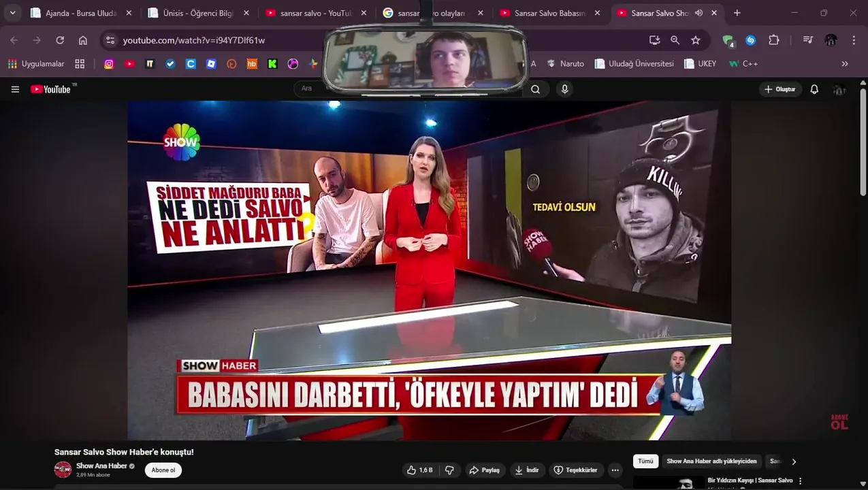Open three-dot menu for Bir Yıldızın Kayışı video
Screen dimensions: 868x490
(801, 480)
